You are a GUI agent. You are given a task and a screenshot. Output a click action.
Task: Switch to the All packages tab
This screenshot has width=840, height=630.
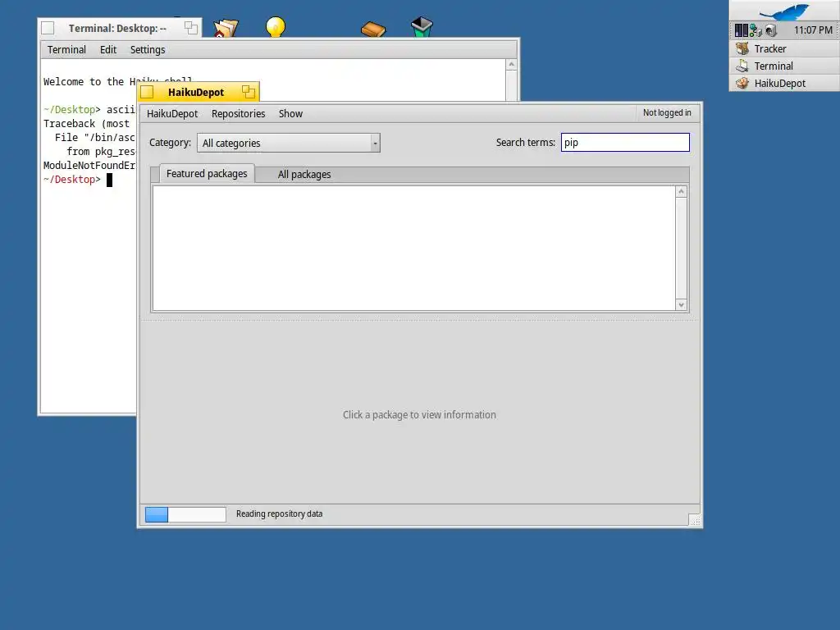304,175
